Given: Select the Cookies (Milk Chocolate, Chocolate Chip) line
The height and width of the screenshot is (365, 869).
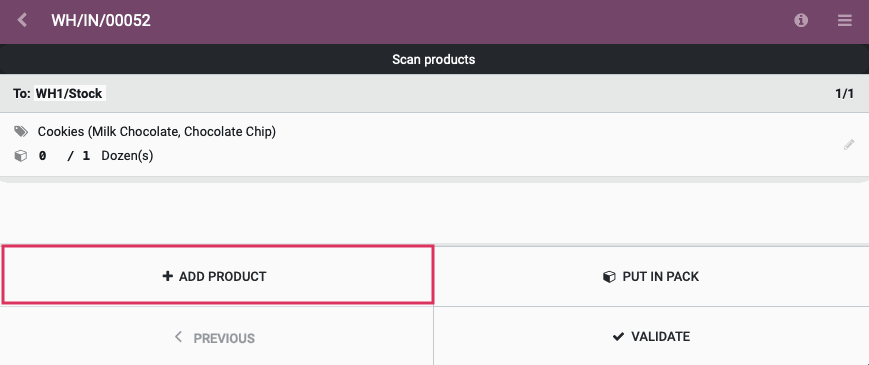Looking at the screenshot, I should point(434,145).
